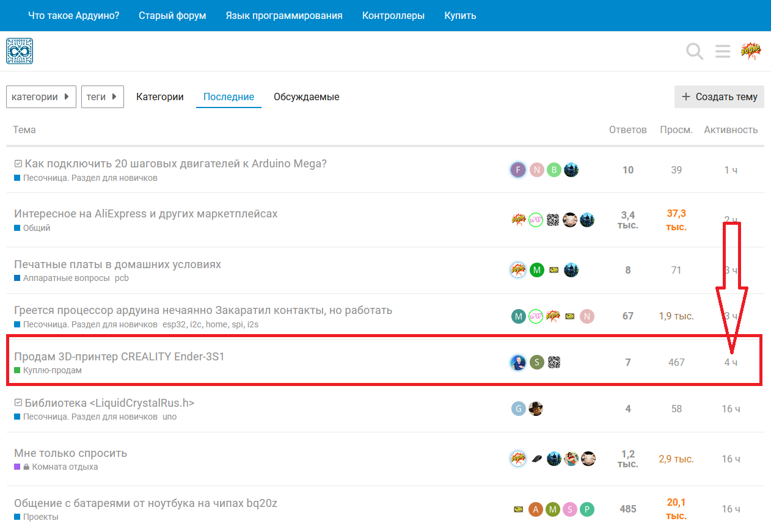The width and height of the screenshot is (771, 532).
Task: Click the uno tag
Action: coord(170,417)
